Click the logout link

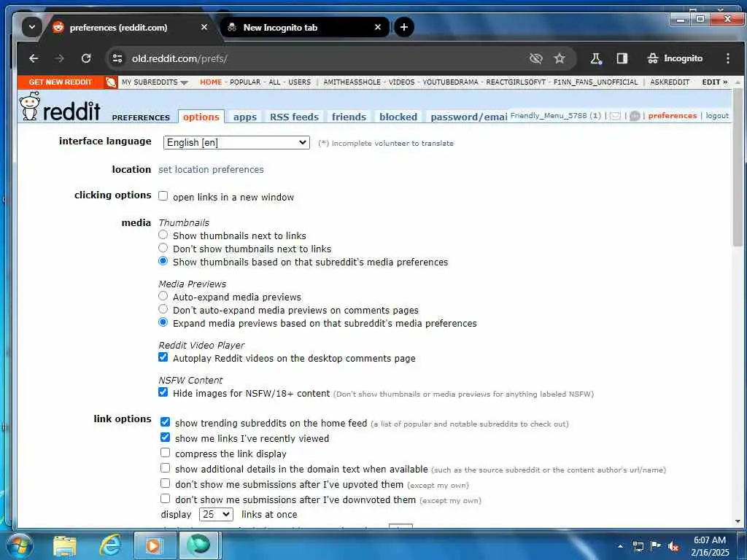(x=717, y=116)
